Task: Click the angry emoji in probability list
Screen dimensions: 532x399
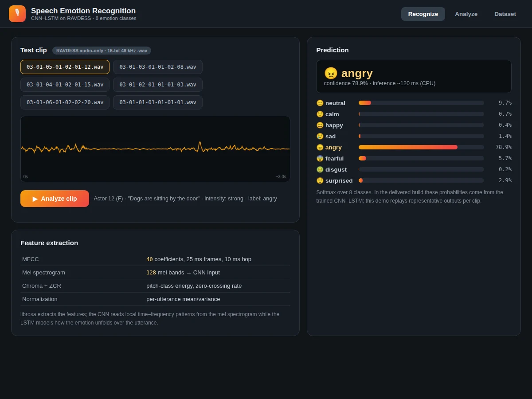Action: click(320, 147)
